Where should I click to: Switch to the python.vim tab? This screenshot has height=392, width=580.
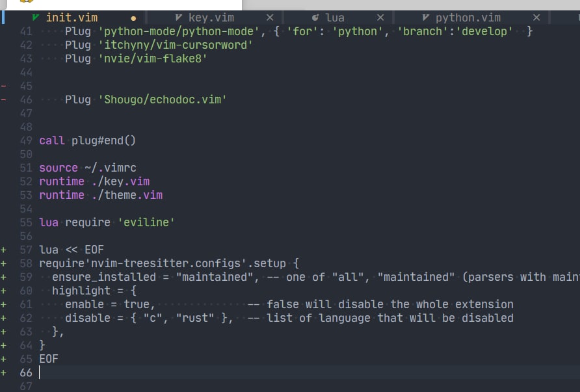pyautogui.click(x=468, y=18)
